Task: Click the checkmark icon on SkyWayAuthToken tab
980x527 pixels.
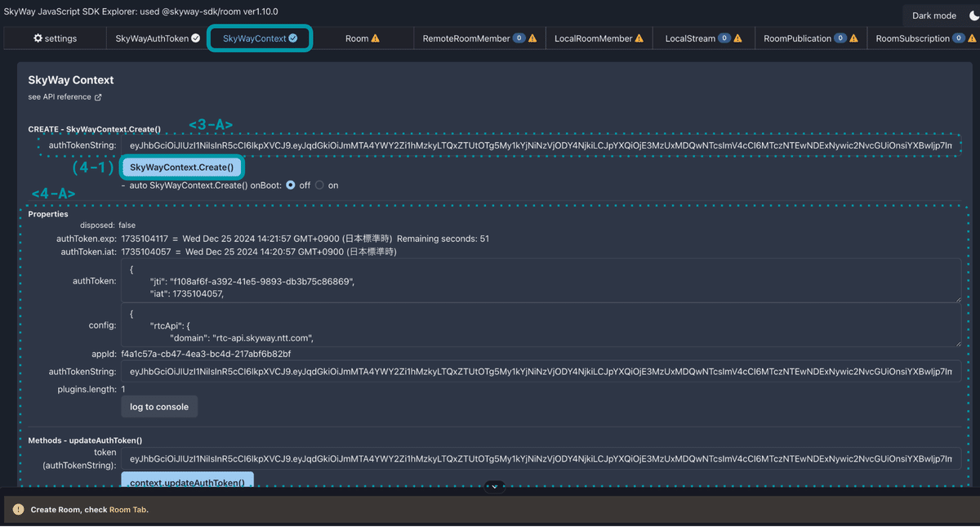Action: 194,38
